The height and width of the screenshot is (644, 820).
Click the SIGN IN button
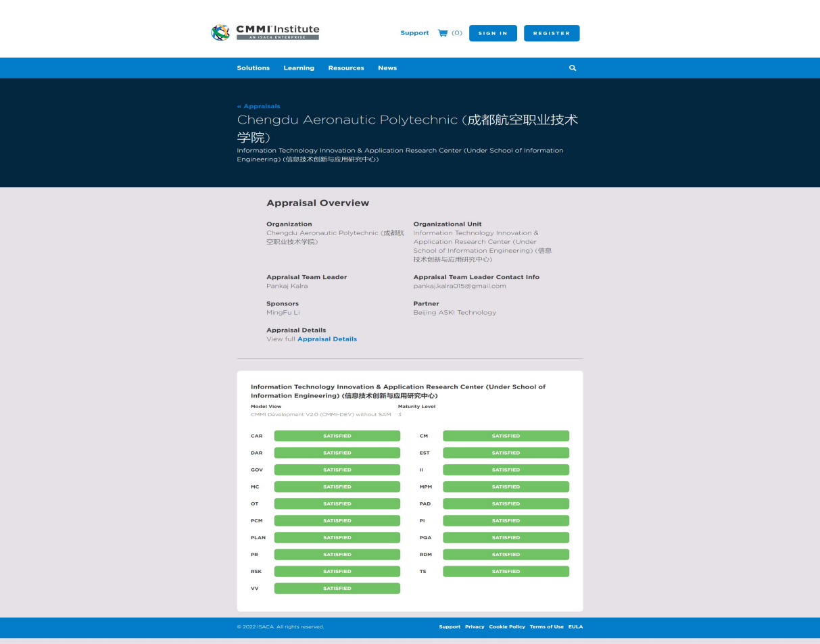493,33
